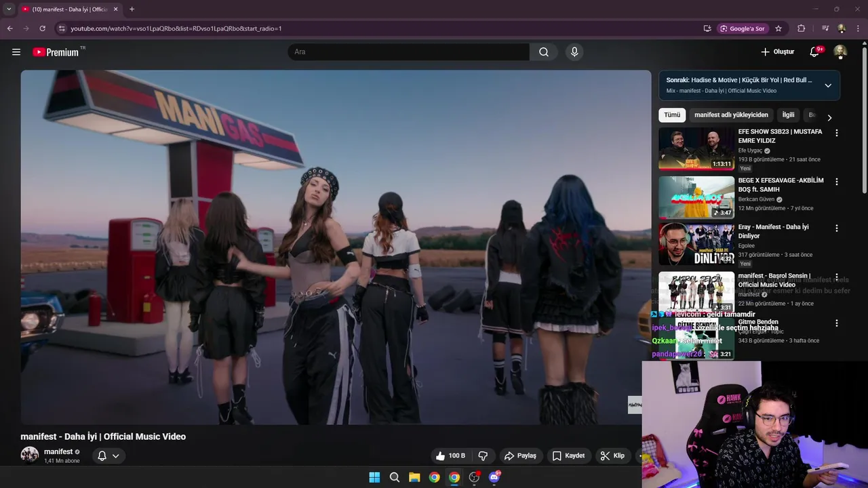Viewport: 868px width, 488px height.
Task: Open Windows taskbar search
Action: 395,477
